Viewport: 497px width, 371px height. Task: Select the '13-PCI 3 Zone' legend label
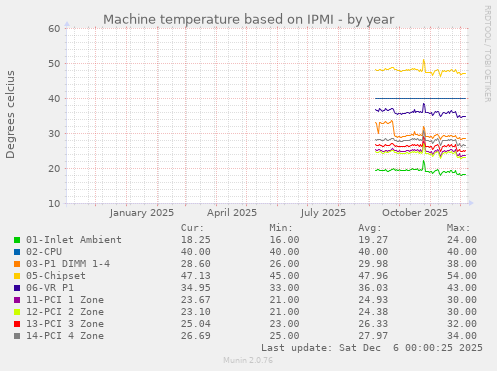(x=65, y=324)
